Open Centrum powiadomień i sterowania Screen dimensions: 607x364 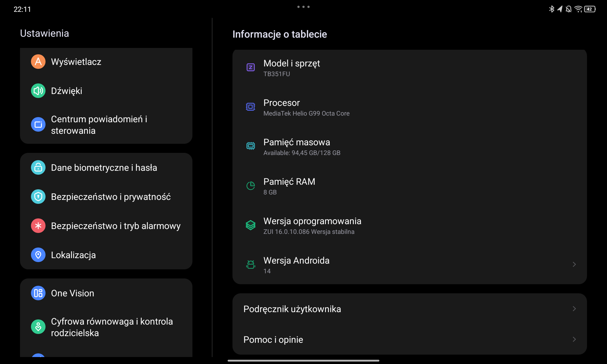coord(106,125)
